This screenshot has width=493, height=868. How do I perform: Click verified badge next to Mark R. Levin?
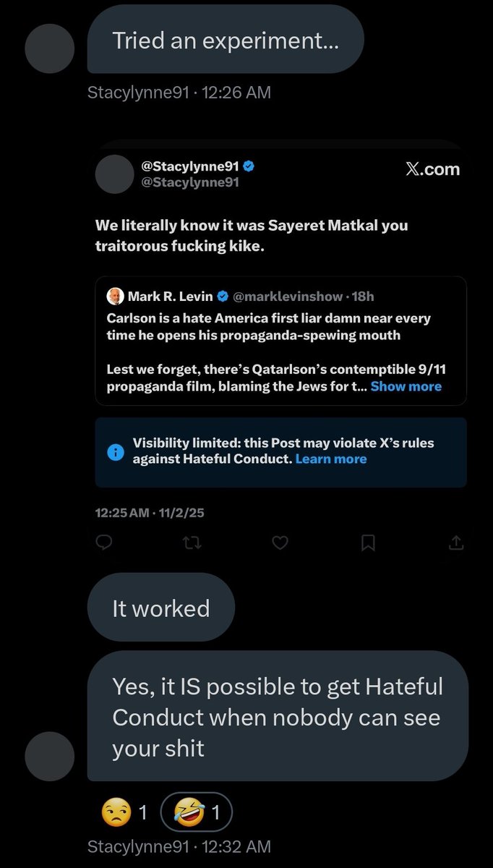click(223, 296)
